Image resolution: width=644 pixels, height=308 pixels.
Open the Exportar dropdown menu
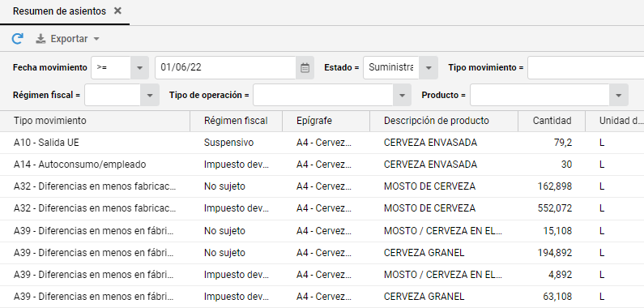68,39
